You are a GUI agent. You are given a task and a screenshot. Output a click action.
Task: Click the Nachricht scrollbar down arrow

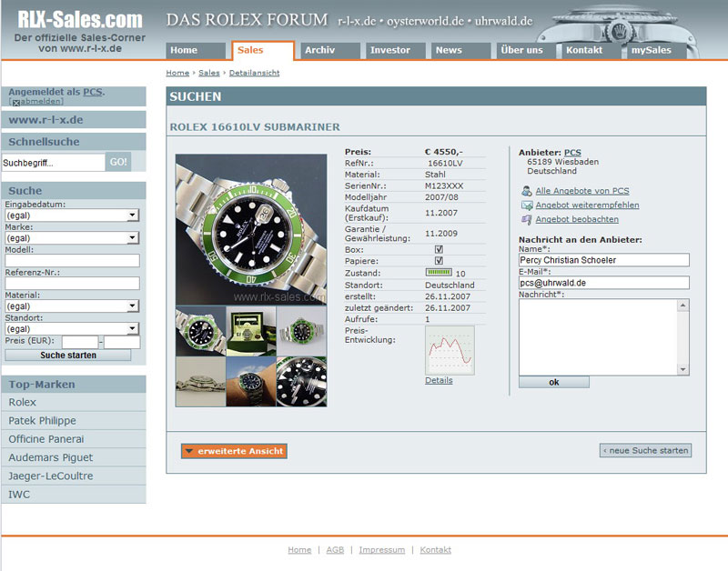683,369
